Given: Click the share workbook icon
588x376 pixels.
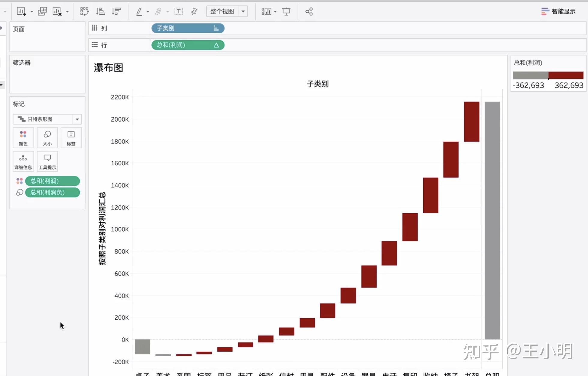Looking at the screenshot, I should 309,11.
